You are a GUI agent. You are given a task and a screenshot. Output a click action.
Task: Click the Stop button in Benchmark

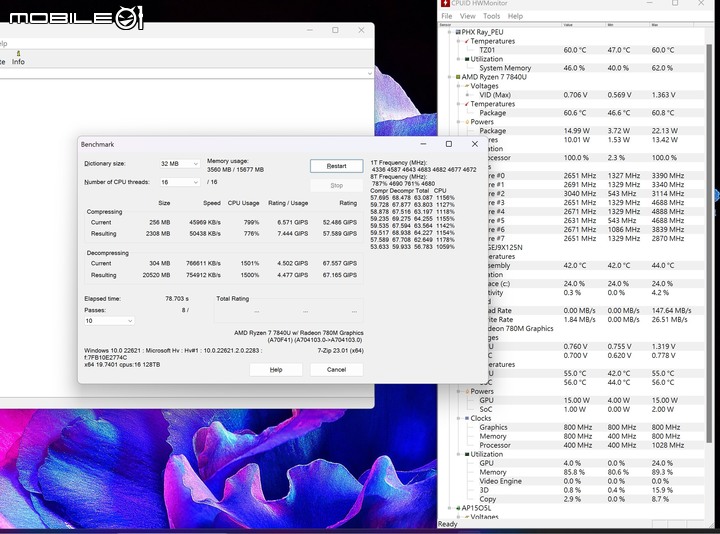pyautogui.click(x=337, y=185)
